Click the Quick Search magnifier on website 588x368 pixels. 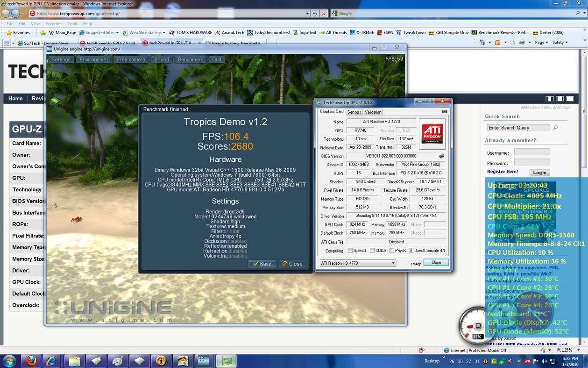coord(555,128)
